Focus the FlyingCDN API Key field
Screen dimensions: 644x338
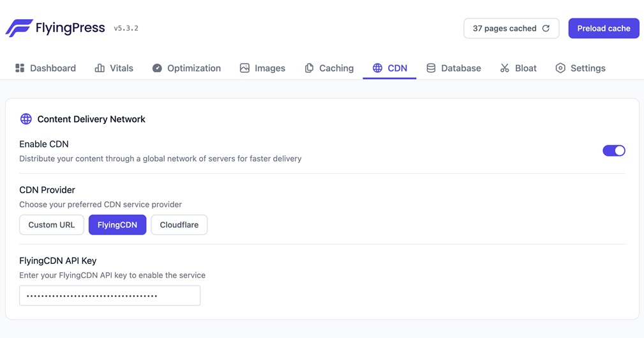tap(110, 295)
